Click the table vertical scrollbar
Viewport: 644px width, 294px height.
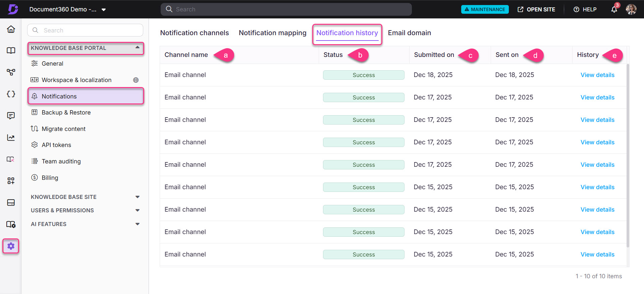(628, 156)
